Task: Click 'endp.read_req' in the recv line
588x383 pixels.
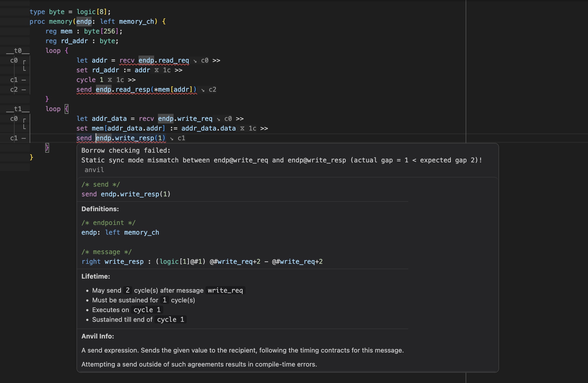Action: 164,60
